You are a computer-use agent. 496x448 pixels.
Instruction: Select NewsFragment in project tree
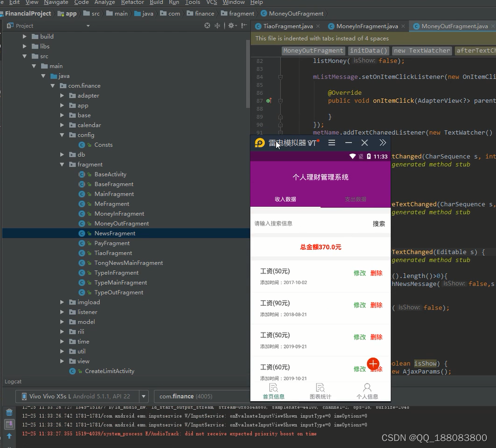115,233
